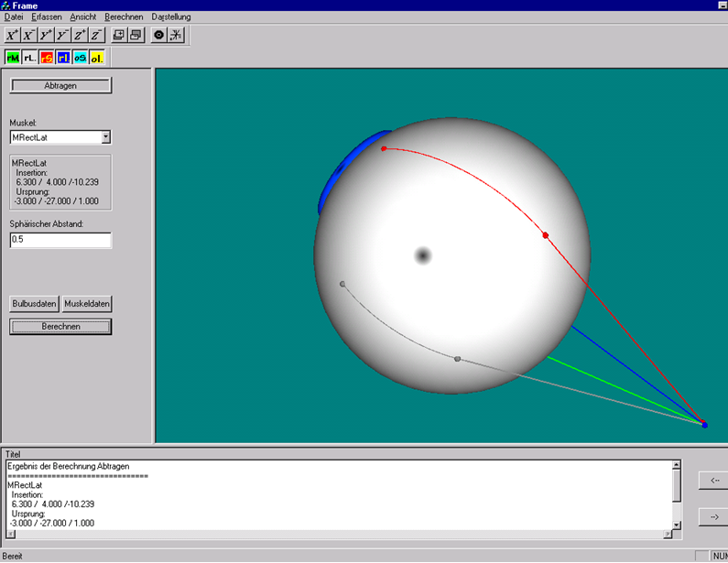Select the Y- axis view icon
This screenshot has height=563, width=728.
tap(62, 35)
